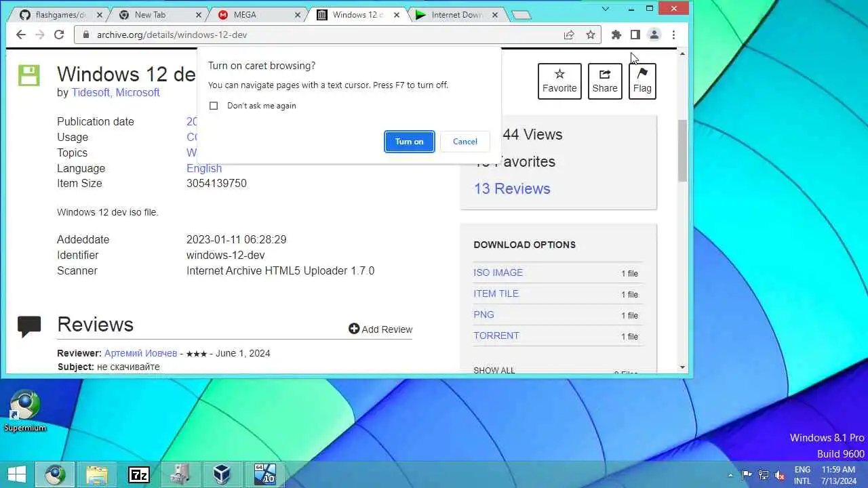This screenshot has width=868, height=488.
Task: Click the identifier windows-12-dev text
Action: pyautogui.click(x=226, y=255)
